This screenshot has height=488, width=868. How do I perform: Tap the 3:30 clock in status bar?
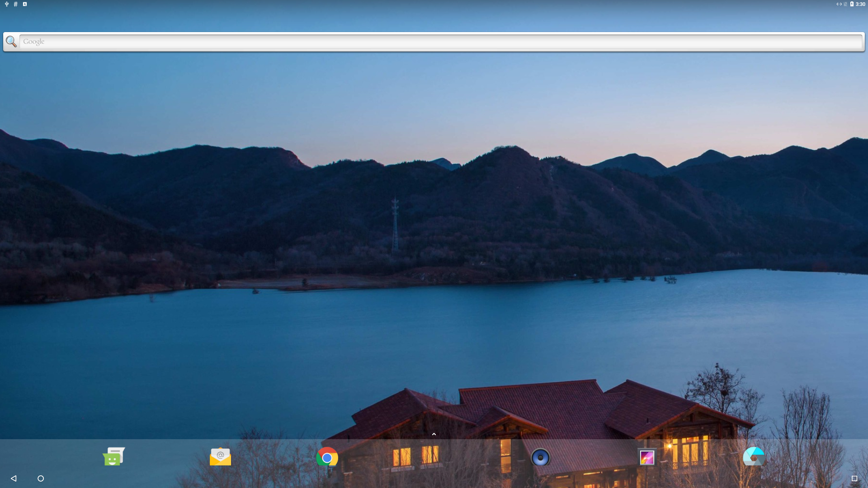click(x=860, y=4)
